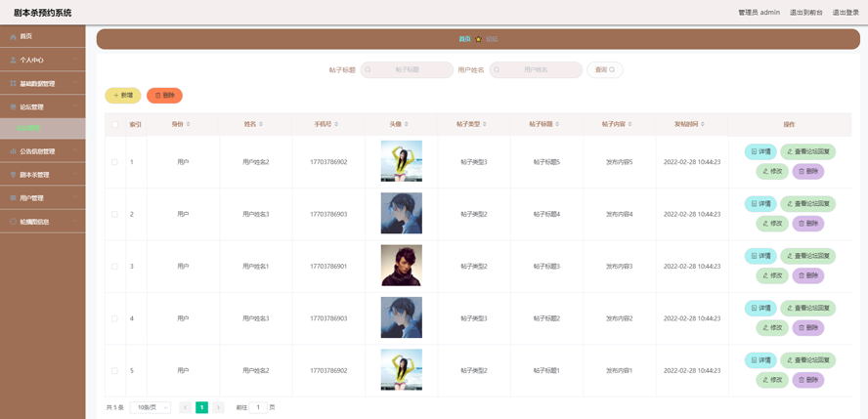Click the star icon in the breadcrumb bar
The width and height of the screenshot is (868, 419).
point(478,39)
